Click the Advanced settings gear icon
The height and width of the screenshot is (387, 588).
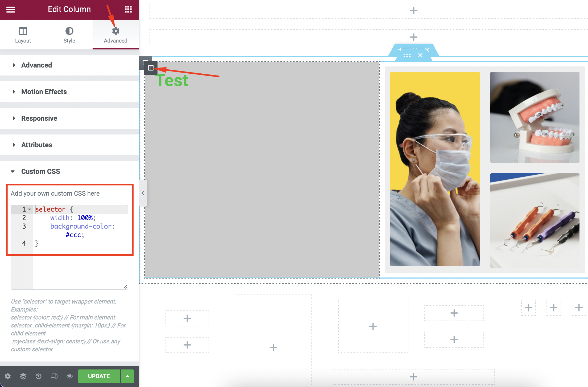coord(115,31)
